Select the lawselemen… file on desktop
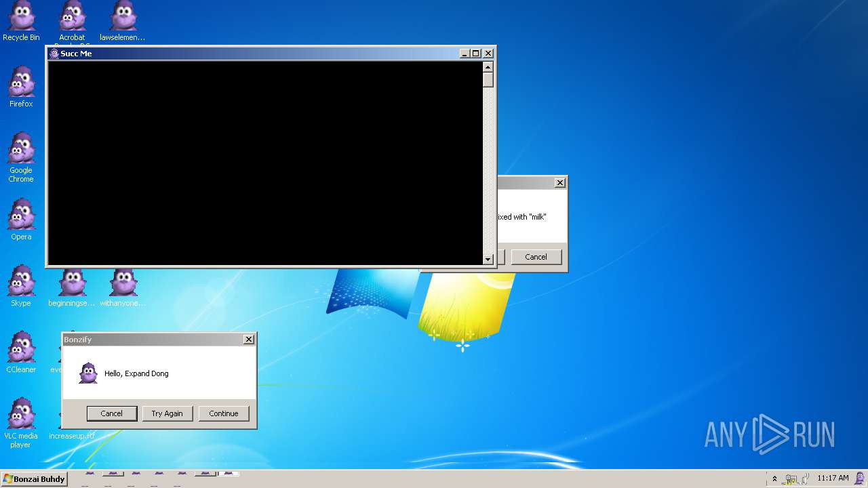868x488 pixels. pos(123,20)
